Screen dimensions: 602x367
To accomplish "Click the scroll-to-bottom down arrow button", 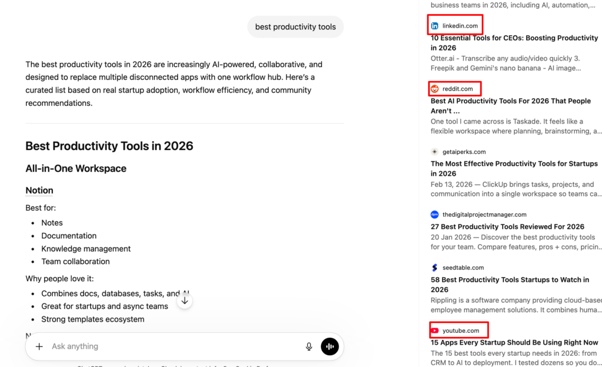I will (x=185, y=301).
